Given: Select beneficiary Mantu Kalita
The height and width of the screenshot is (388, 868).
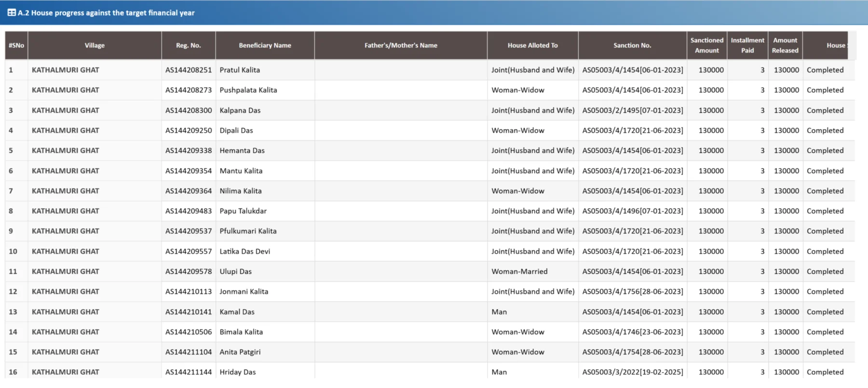Looking at the screenshot, I should point(241,171).
